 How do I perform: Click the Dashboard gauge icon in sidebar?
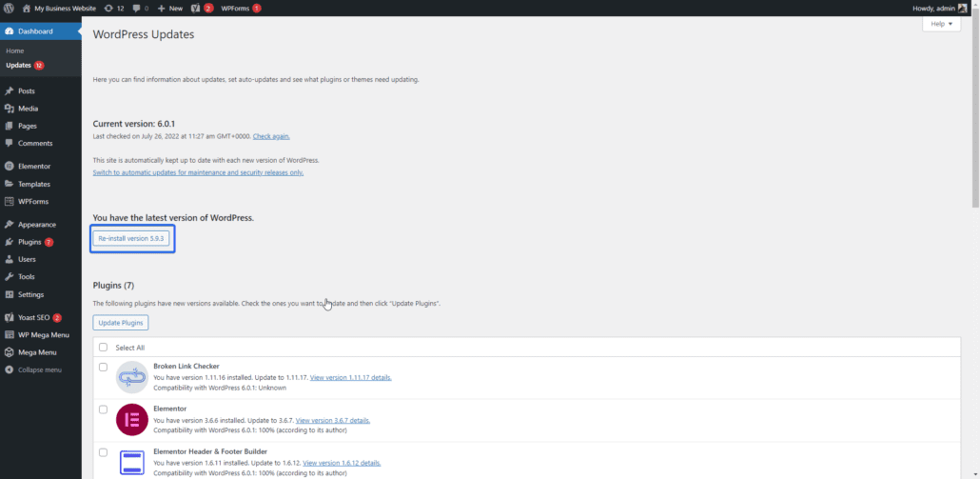[x=9, y=31]
